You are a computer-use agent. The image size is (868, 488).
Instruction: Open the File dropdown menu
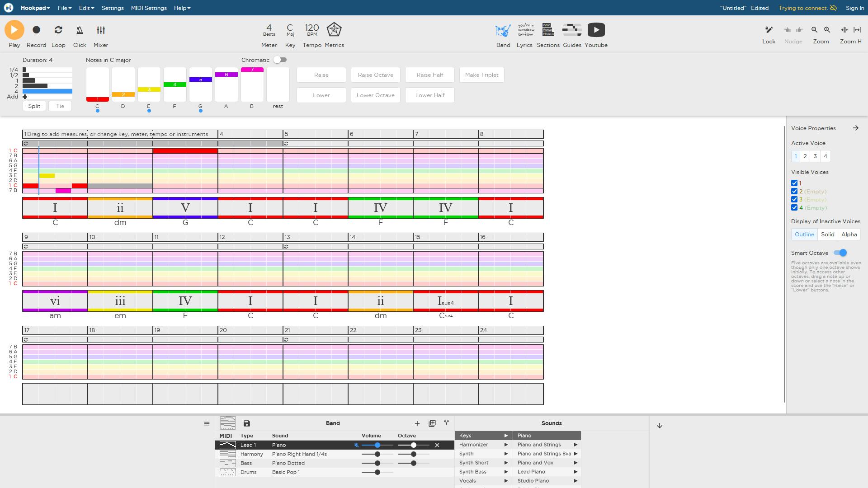[64, 8]
